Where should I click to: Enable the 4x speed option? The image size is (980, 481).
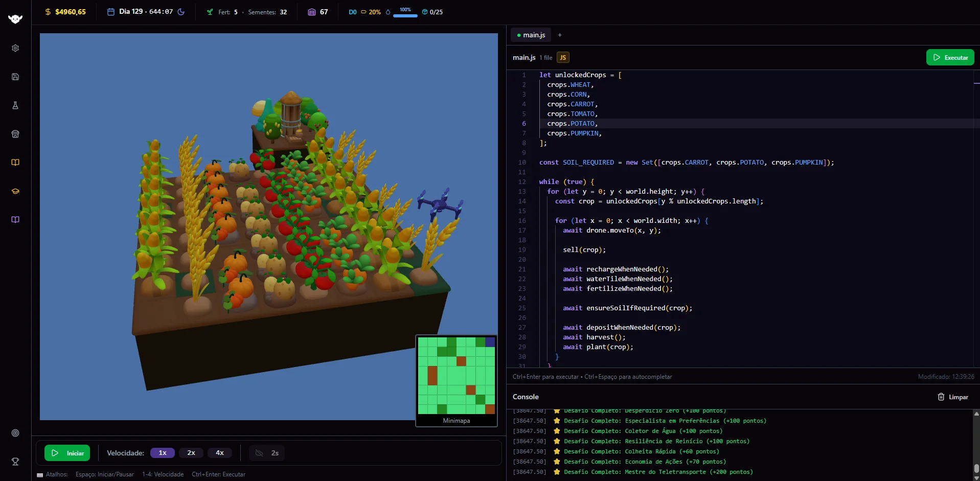point(219,453)
